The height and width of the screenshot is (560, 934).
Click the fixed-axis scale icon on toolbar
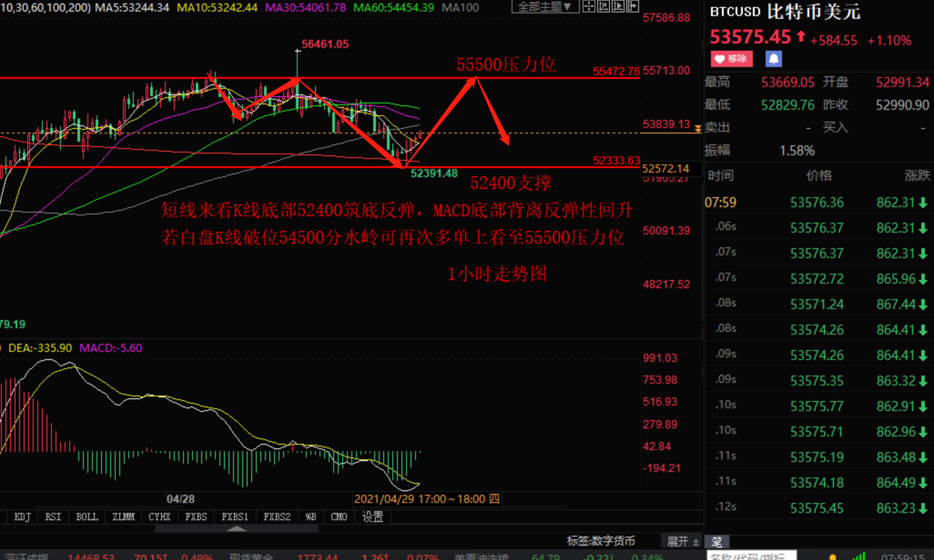pos(603,5)
